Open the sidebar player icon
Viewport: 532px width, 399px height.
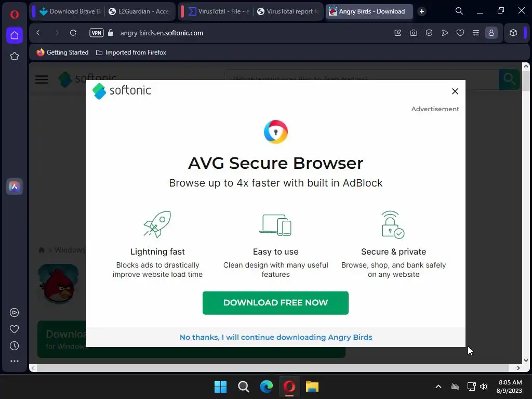pos(14,312)
